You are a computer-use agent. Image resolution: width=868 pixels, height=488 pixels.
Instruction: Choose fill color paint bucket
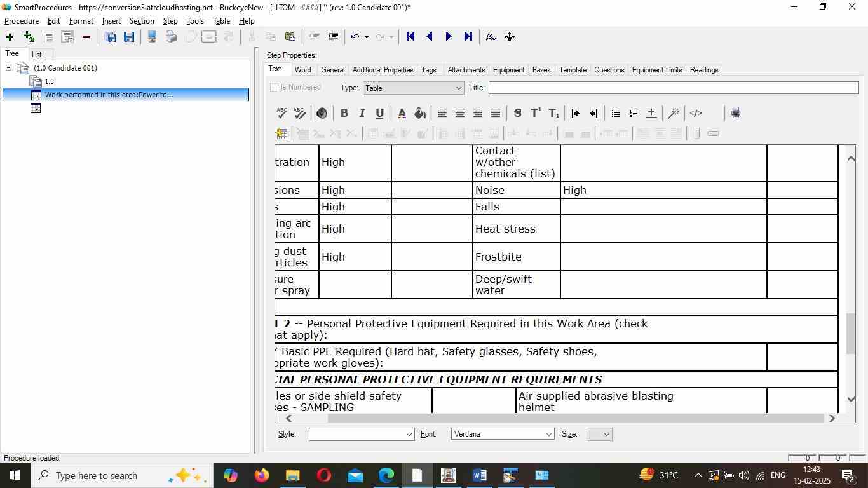tap(420, 113)
